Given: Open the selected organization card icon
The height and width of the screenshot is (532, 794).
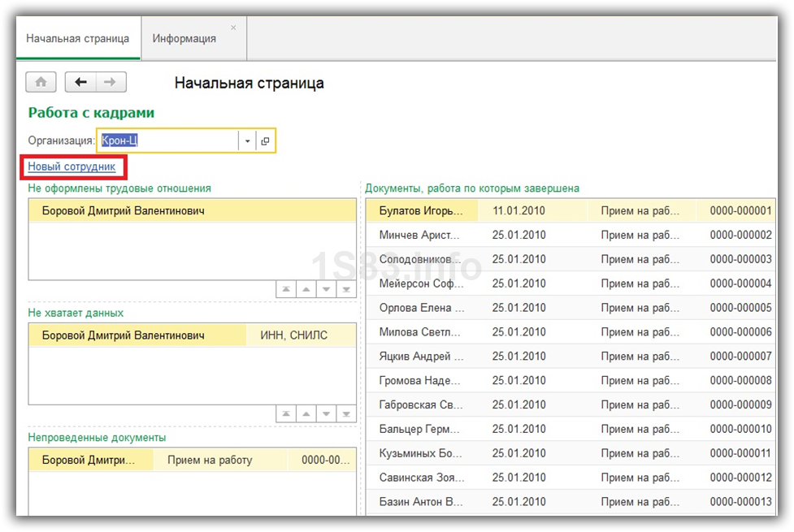Looking at the screenshot, I should click(x=265, y=141).
